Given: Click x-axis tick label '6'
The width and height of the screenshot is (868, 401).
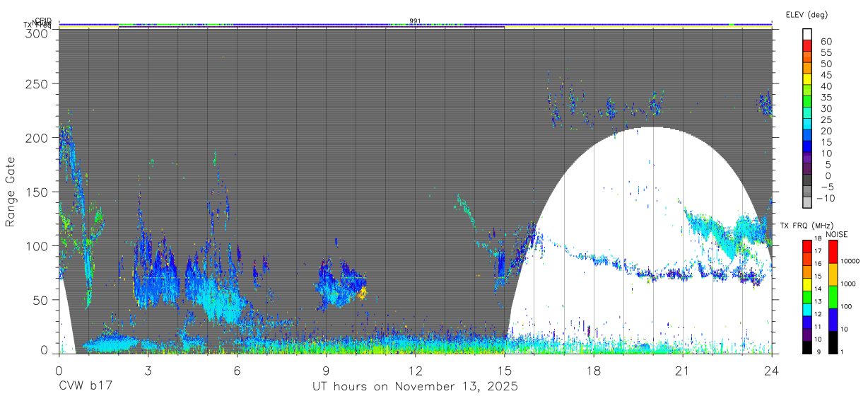Looking at the screenshot, I should coord(237,370).
